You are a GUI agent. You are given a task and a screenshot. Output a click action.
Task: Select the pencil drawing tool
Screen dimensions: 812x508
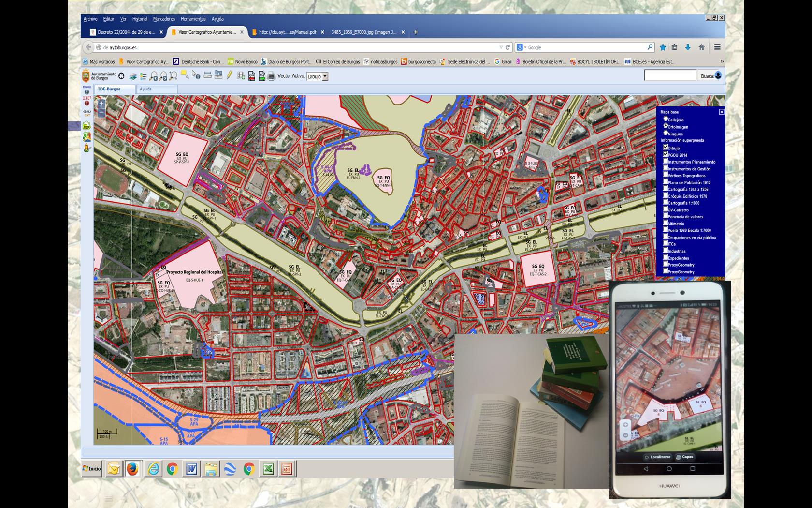[230, 75]
